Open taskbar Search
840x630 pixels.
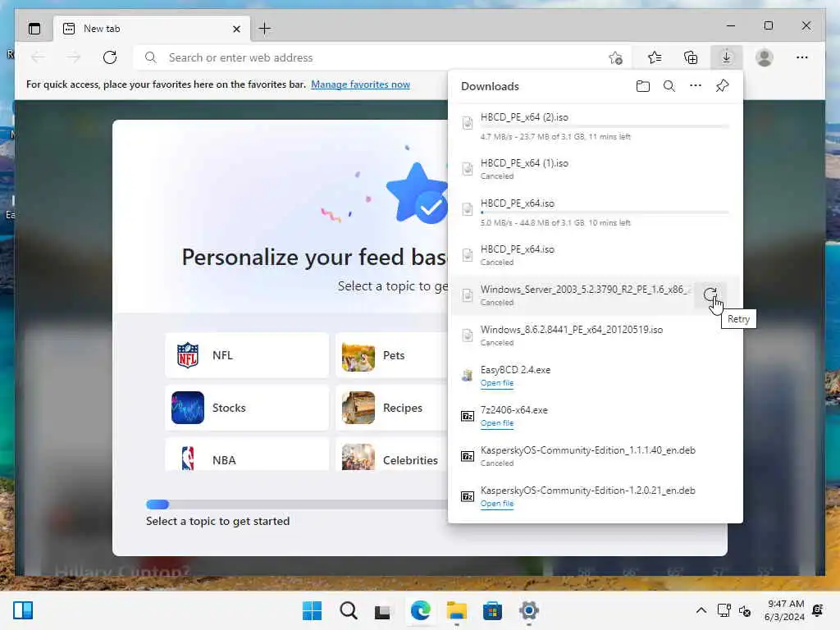pyautogui.click(x=348, y=610)
